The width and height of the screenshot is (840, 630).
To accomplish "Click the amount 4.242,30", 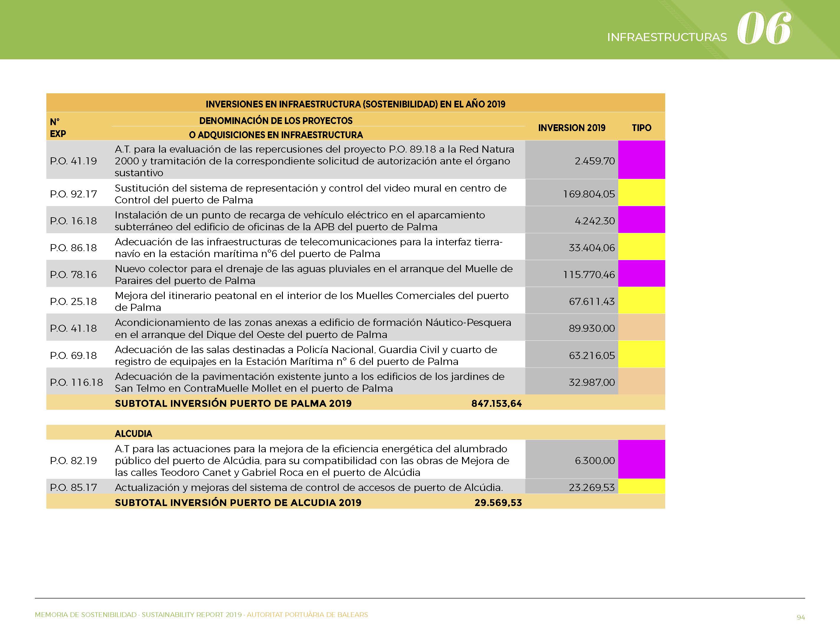I will coord(595,221).
